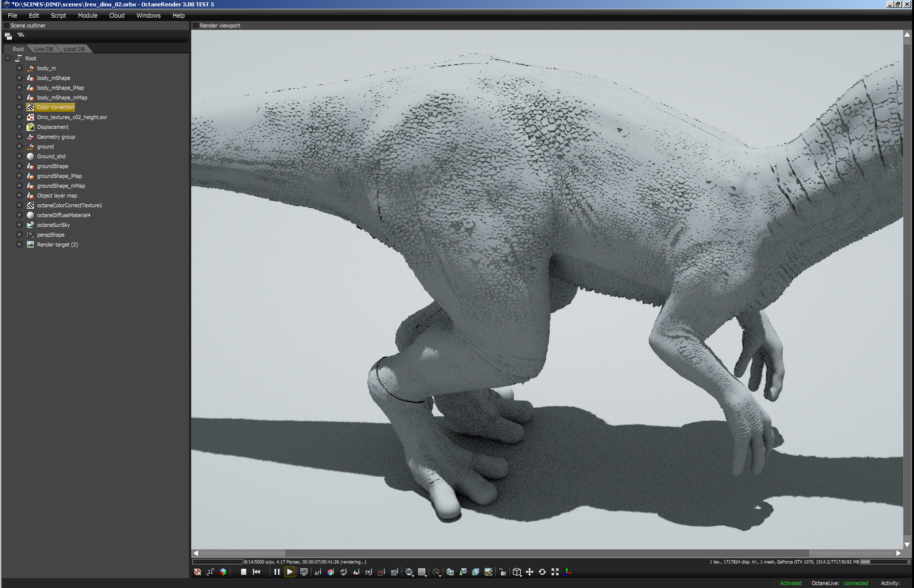Open the File menu
Viewport: 914px width, 588px height.
13,16
